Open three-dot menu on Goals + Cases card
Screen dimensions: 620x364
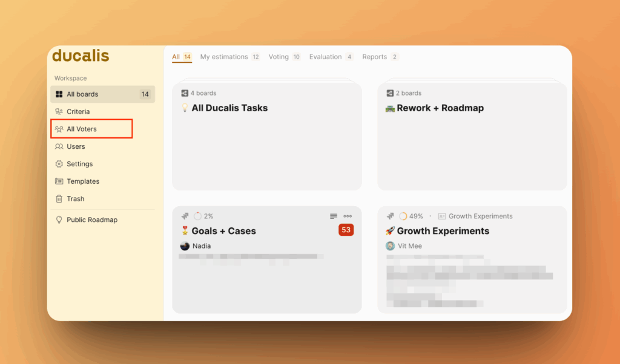(348, 216)
